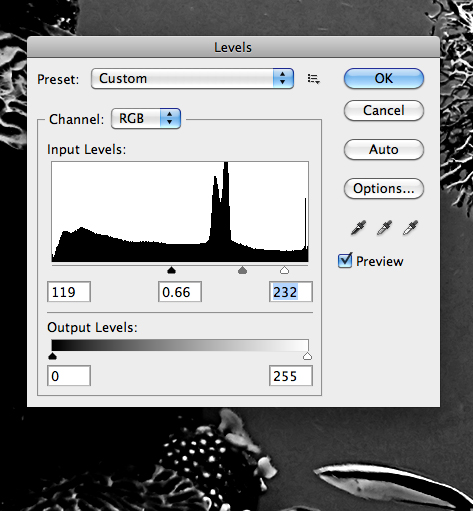The height and width of the screenshot is (511, 473).
Task: Click the output levels field showing 0
Action: (x=69, y=376)
